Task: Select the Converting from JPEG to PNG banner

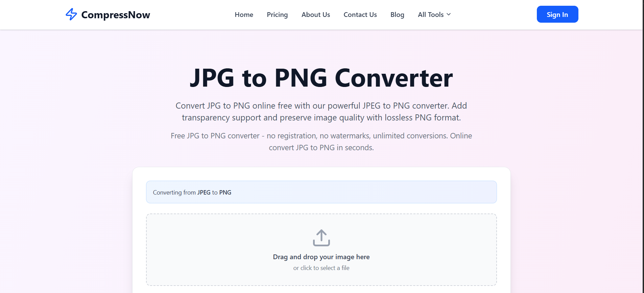Action: (321, 192)
